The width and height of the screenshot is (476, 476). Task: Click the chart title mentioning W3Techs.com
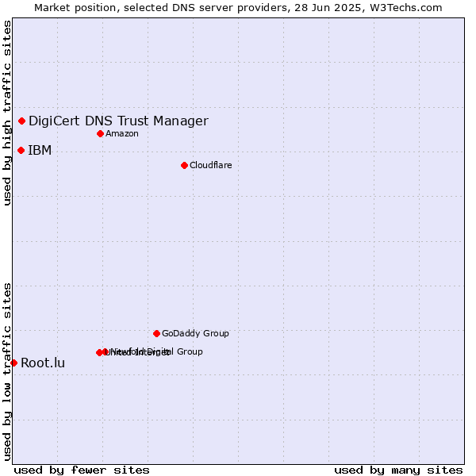pos(238,8)
